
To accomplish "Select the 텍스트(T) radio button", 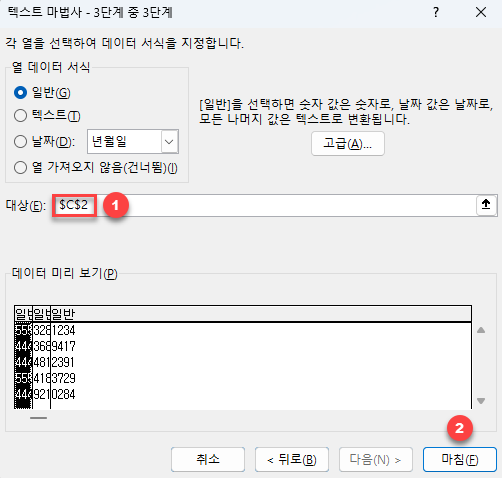I will pos(20,116).
